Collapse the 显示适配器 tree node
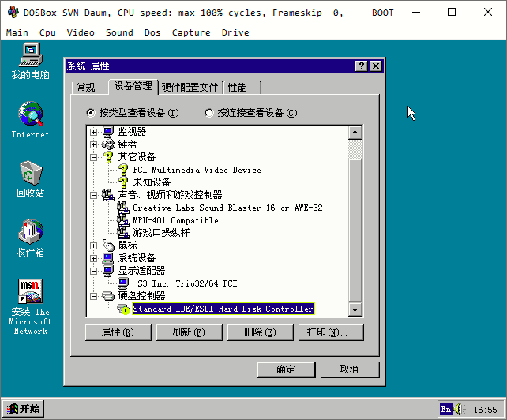 (93, 271)
